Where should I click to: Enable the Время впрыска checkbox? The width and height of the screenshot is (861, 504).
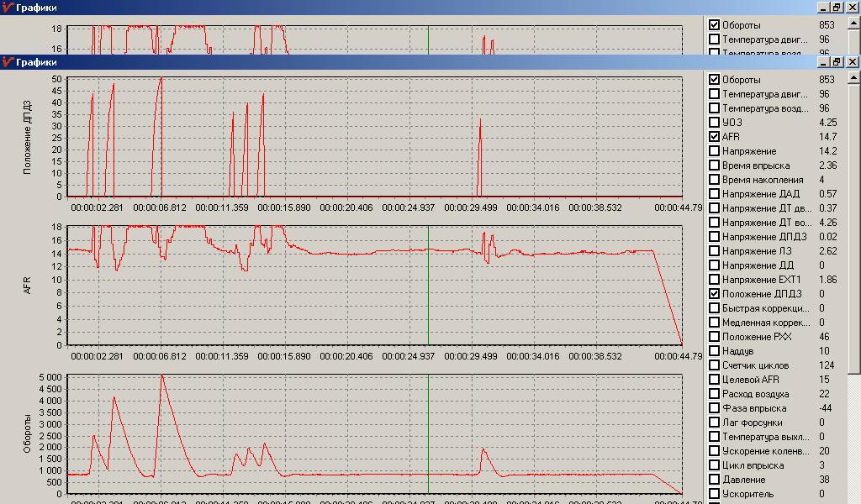coord(714,165)
